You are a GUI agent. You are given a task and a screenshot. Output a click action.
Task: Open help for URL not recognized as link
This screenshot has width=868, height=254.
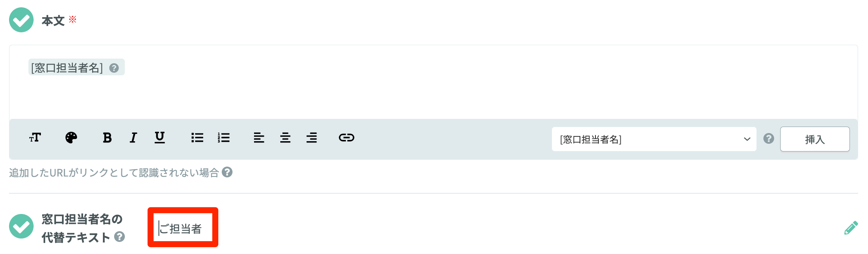coord(227,172)
